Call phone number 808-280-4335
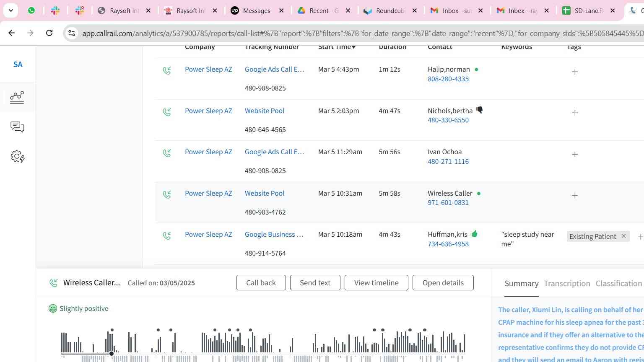This screenshot has width=644, height=362. 448,79
